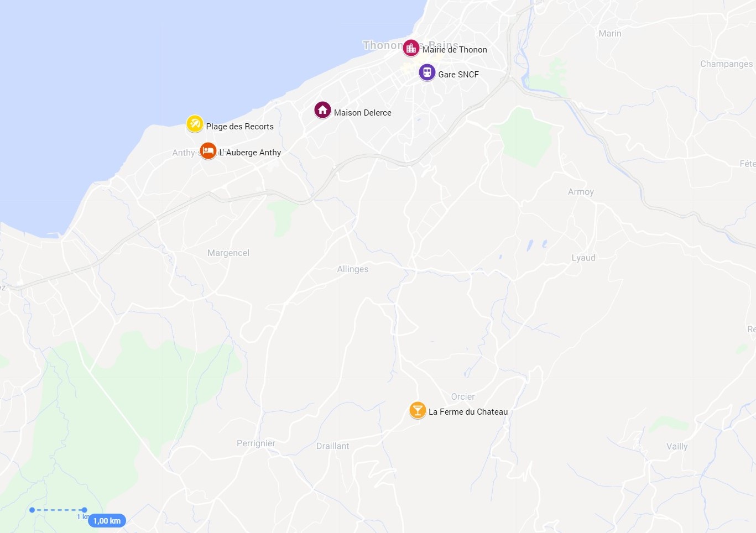The image size is (756, 533).
Task: Click the Mairie de Thonon label text
Action: tap(455, 50)
